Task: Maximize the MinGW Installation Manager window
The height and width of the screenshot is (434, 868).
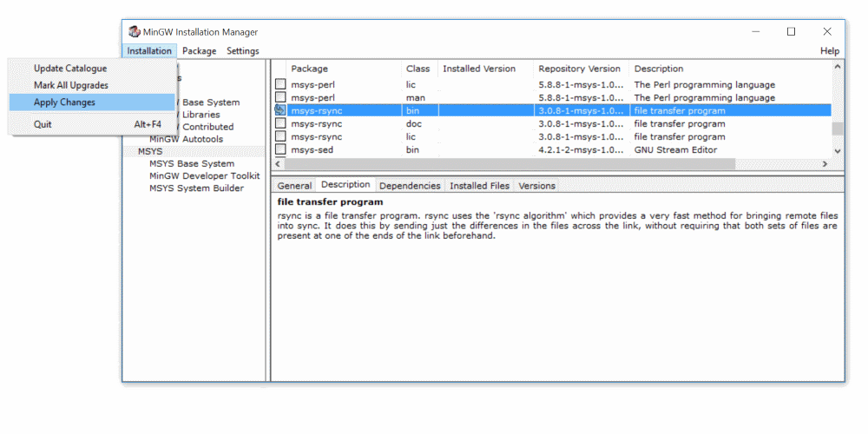Action: click(791, 31)
